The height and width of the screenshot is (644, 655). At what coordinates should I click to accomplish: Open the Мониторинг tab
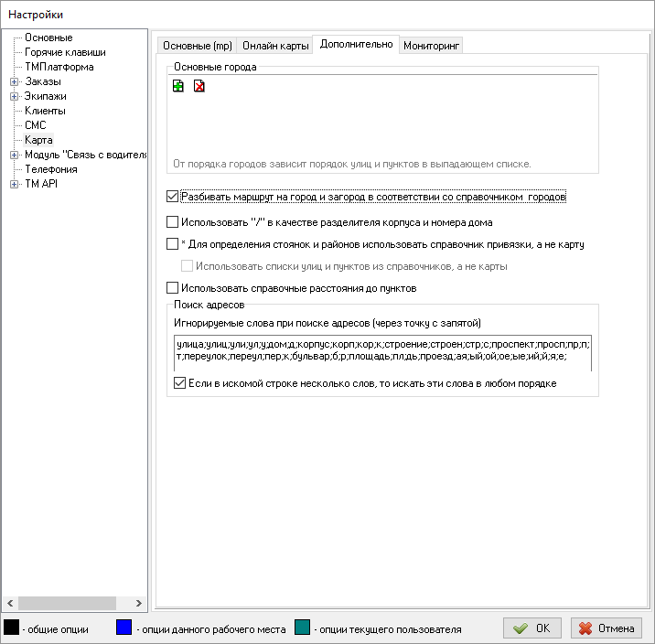432,45
